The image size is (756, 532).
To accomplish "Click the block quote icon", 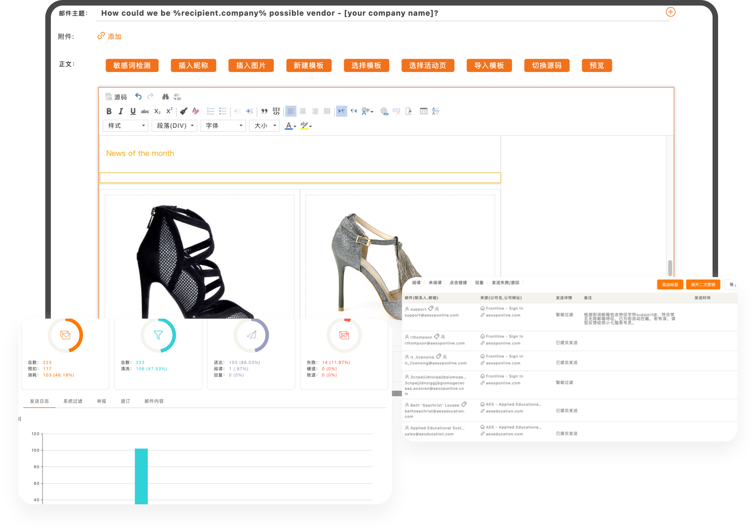I will 264,111.
